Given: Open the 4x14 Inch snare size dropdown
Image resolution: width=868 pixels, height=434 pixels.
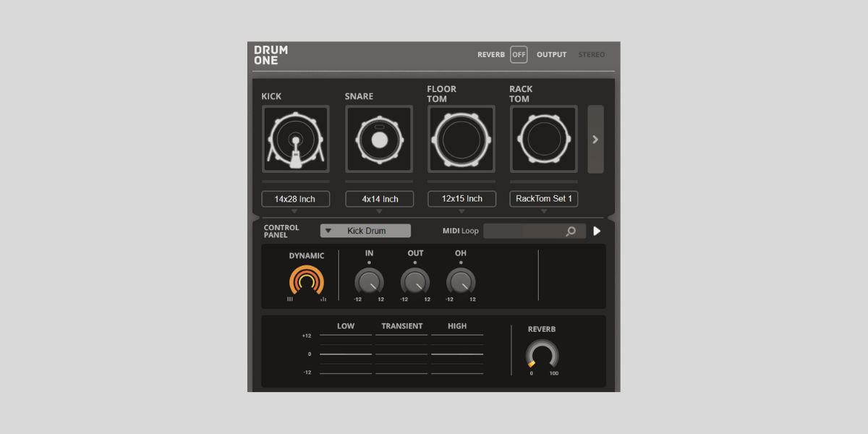Looking at the screenshot, I should click(x=379, y=199).
